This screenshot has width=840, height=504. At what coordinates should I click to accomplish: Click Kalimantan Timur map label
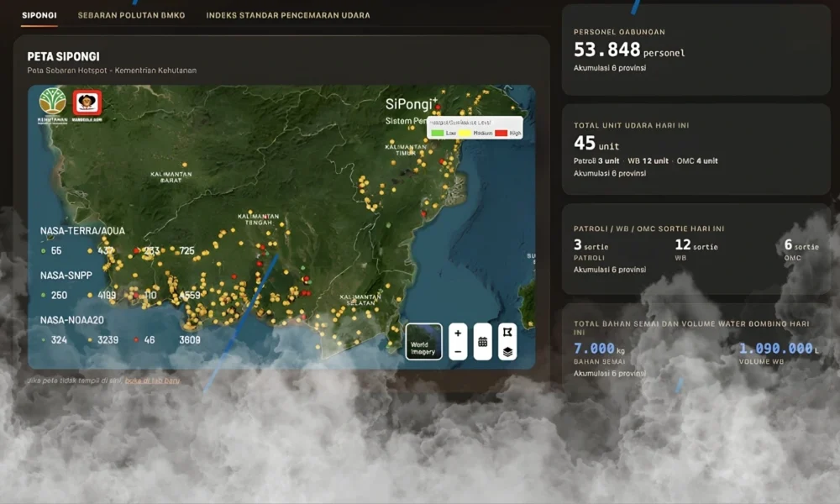[406, 150]
